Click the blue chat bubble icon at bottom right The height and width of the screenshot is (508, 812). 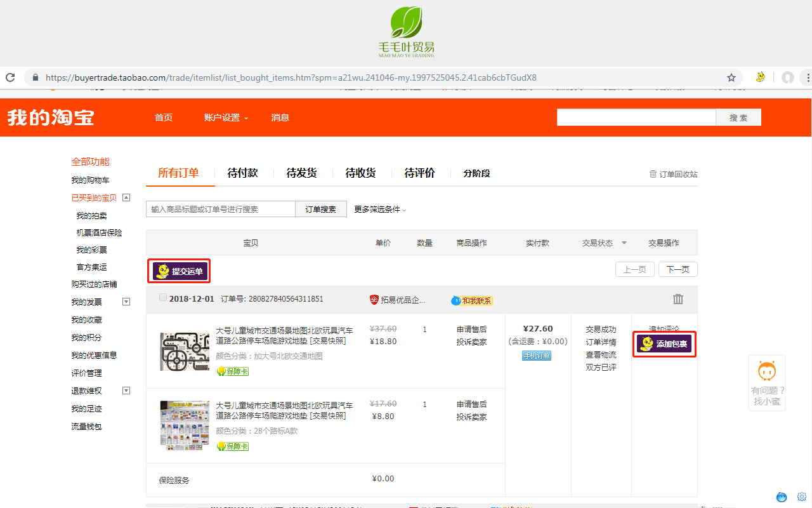(782, 497)
